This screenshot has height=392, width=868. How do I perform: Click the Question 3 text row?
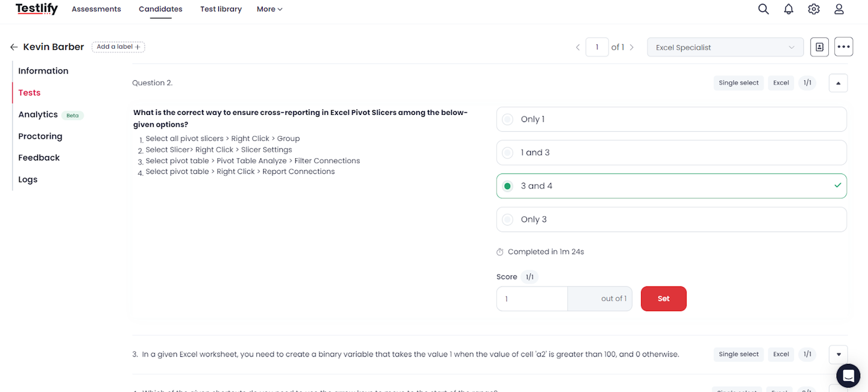[x=406, y=354]
